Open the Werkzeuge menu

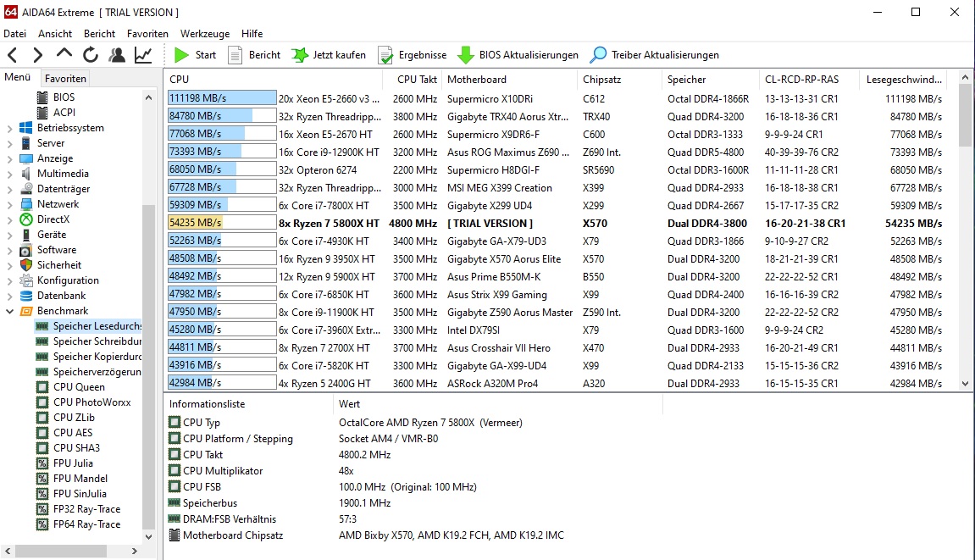(205, 34)
